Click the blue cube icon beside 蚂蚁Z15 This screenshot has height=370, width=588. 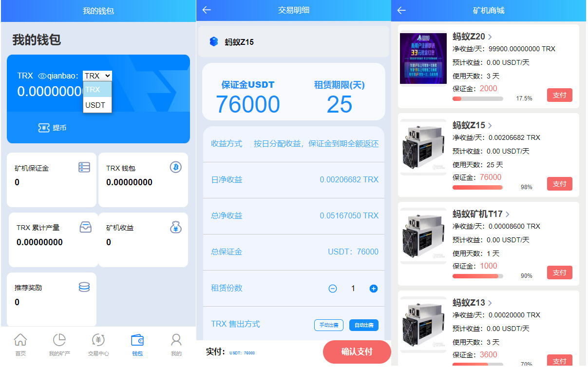pos(214,42)
